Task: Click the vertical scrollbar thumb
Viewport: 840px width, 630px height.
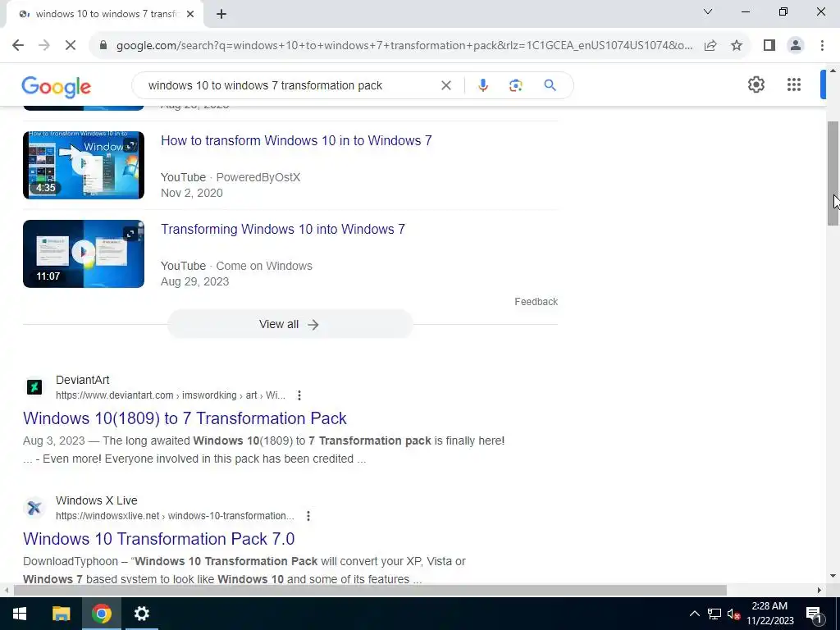Action: pyautogui.click(x=833, y=174)
